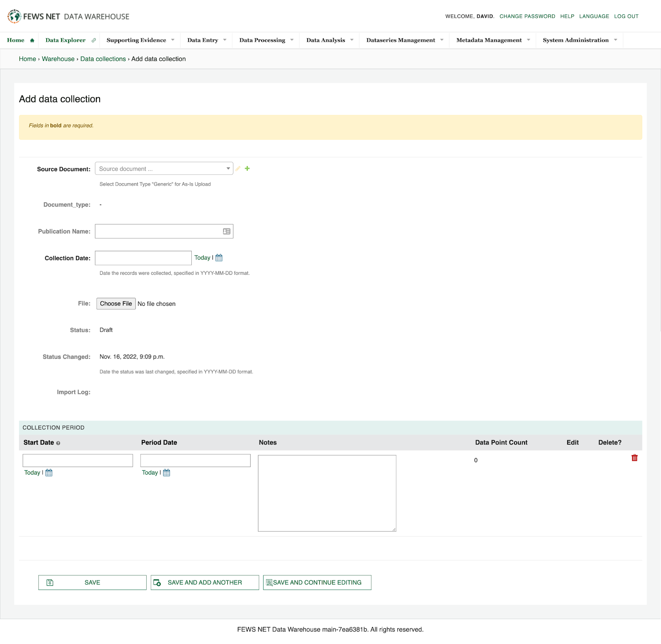661x644 pixels.
Task: Click the Log Out link
Action: pos(626,17)
